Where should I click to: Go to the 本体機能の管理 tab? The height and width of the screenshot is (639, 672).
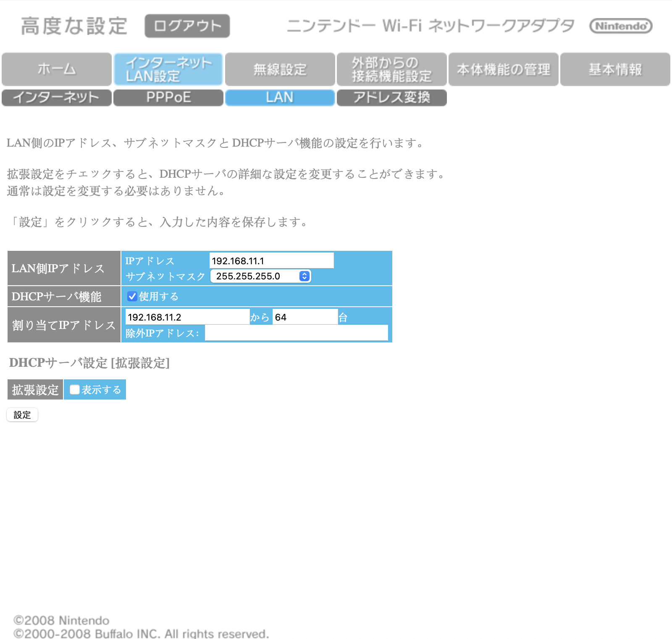504,69
